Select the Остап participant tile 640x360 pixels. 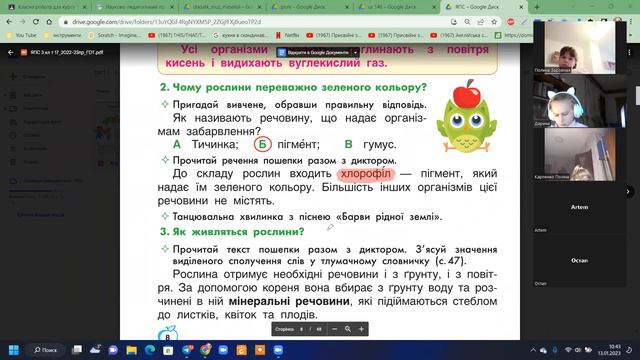(x=579, y=260)
